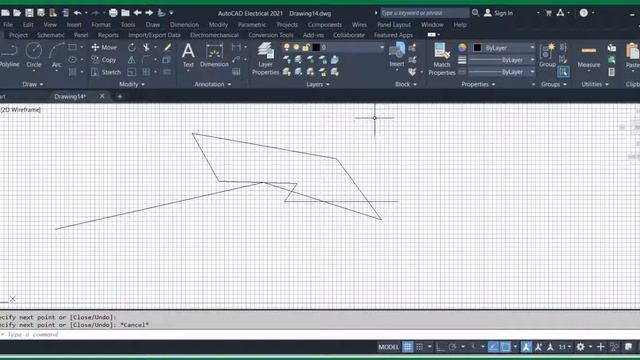Select the Scale tool
The width and height of the screenshot is (640, 360).
pyautogui.click(x=131, y=72)
